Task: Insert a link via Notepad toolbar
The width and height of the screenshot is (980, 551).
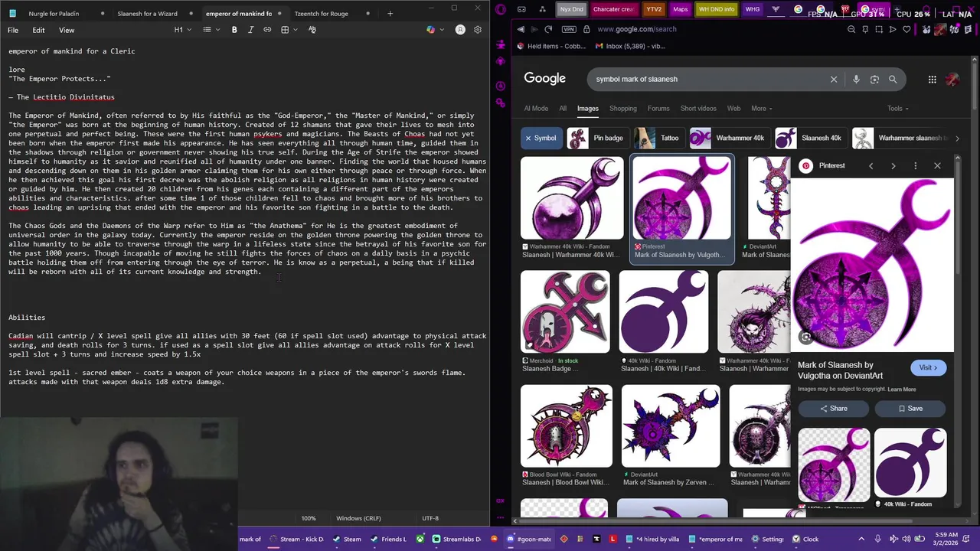Action: 267,30
